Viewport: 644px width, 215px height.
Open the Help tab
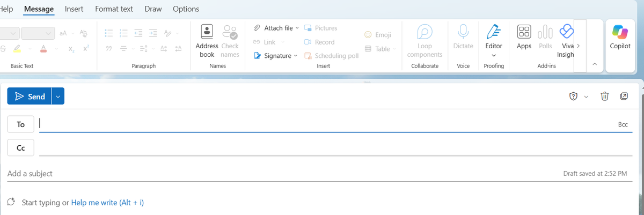click(x=6, y=9)
